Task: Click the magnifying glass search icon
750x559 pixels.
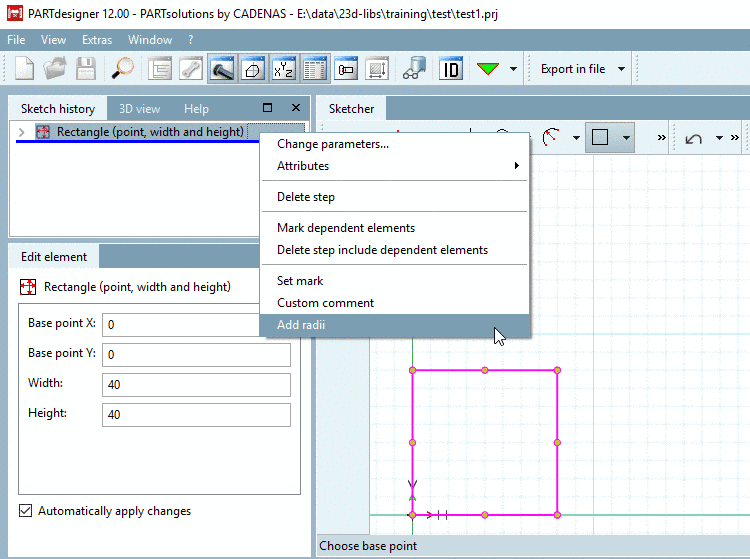Action: 122,69
